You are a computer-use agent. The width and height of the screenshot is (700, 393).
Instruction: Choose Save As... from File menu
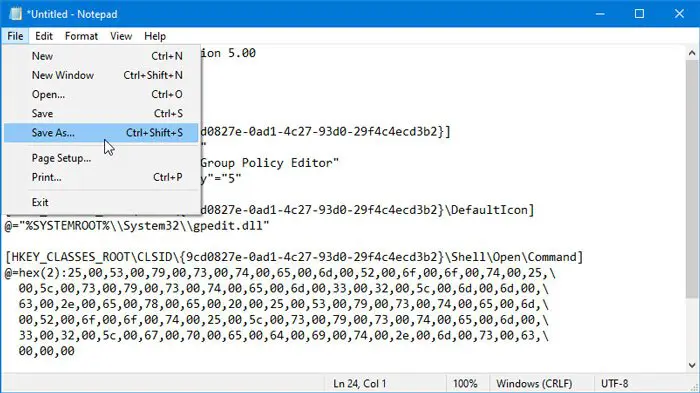[x=101, y=133]
